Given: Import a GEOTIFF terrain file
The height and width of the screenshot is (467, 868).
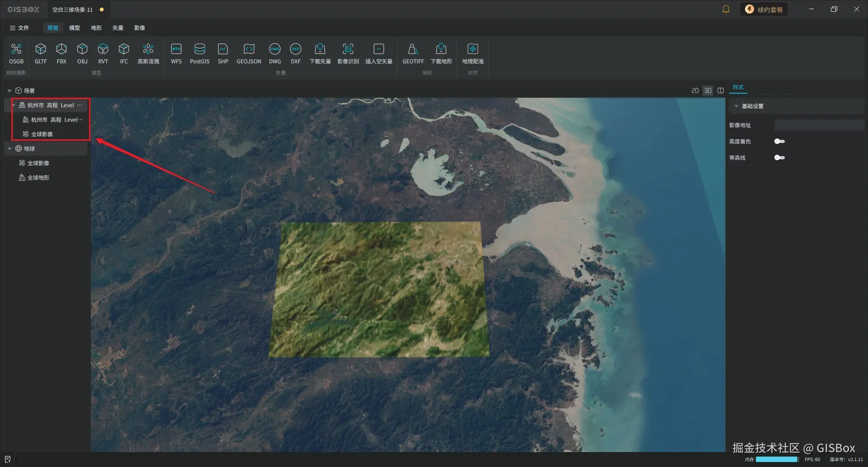Looking at the screenshot, I should (x=413, y=53).
